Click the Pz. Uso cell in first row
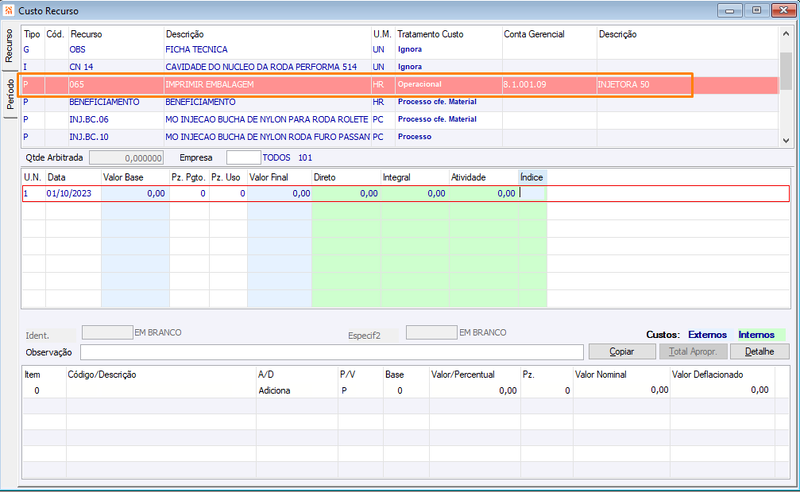The height and width of the screenshot is (493, 800). pos(228,193)
